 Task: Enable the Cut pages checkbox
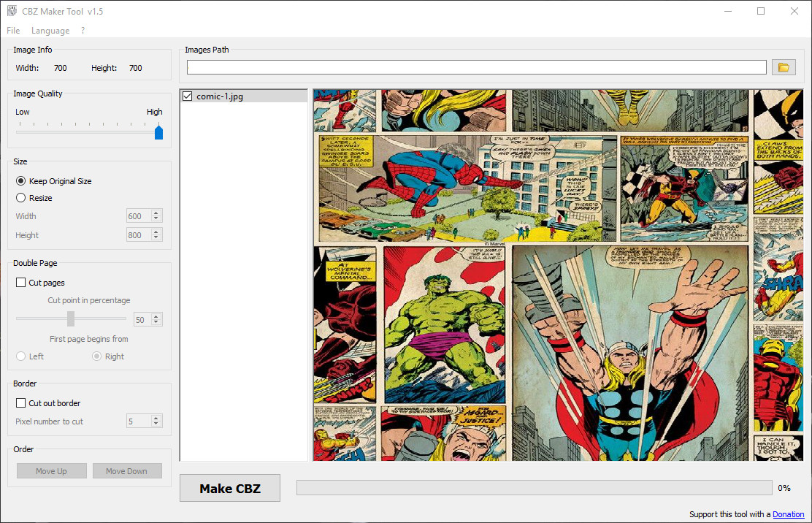20,282
